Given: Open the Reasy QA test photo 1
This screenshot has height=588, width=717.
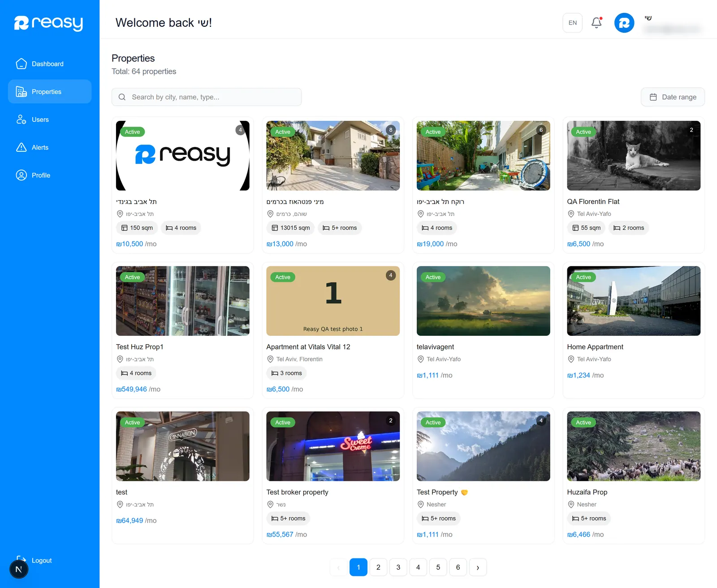Looking at the screenshot, I should [333, 301].
